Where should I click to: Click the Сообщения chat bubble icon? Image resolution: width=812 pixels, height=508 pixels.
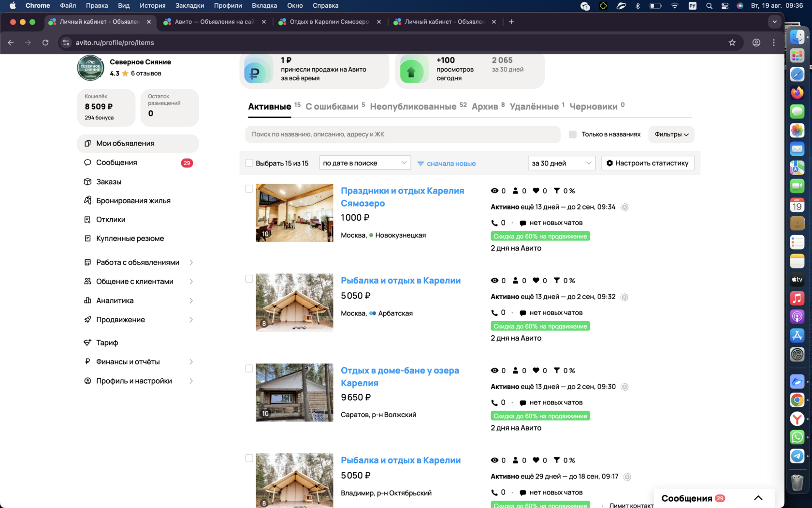click(87, 163)
